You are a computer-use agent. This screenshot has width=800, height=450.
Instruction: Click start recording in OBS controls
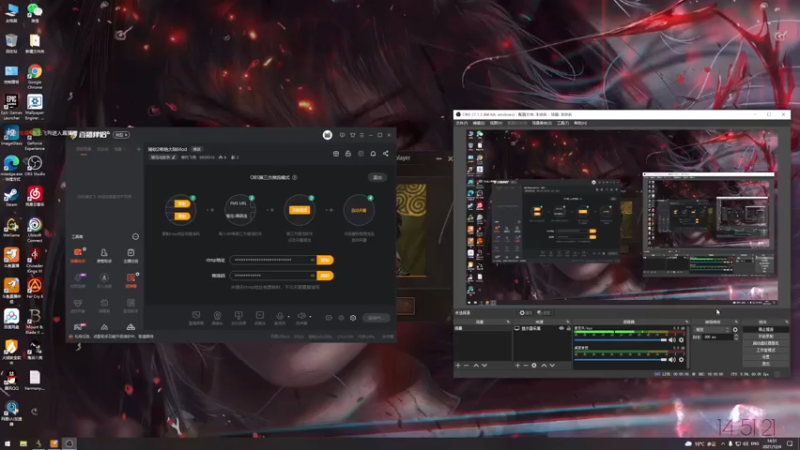[x=765, y=336]
